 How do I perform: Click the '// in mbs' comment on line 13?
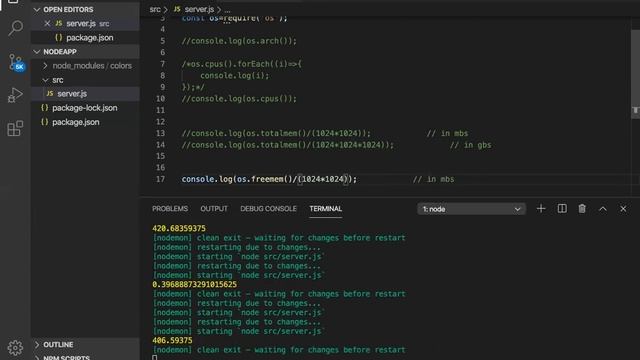447,133
